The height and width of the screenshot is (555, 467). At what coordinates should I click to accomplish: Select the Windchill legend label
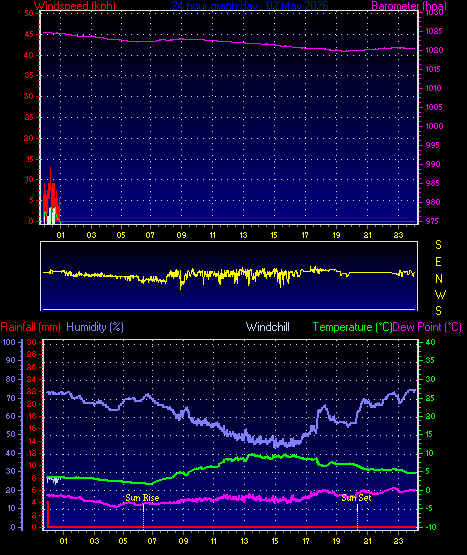coord(268,327)
